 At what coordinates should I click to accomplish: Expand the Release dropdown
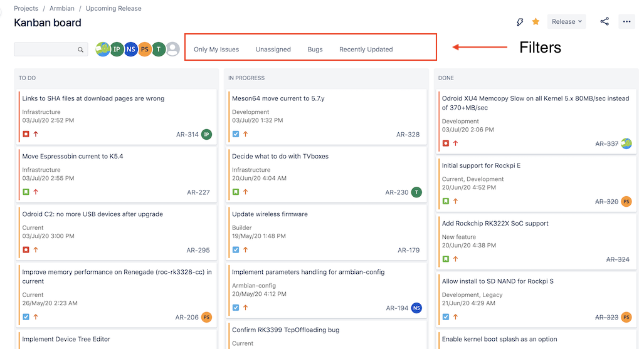566,21
